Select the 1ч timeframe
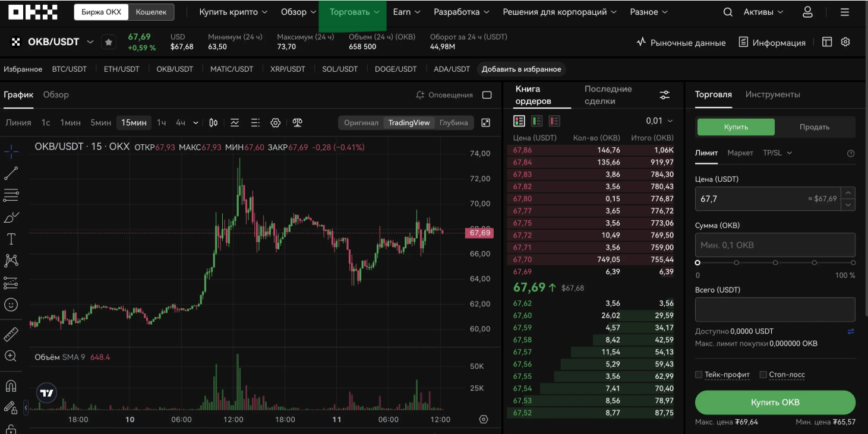This screenshot has height=434, width=868. coord(162,123)
